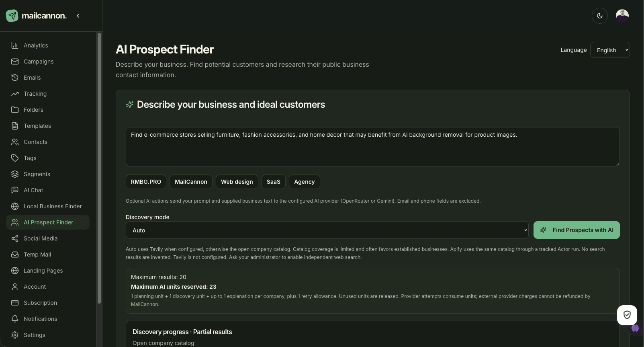This screenshot has height=347, width=644.
Task: Click the mailcannon paper plane logo
Action: [12, 16]
